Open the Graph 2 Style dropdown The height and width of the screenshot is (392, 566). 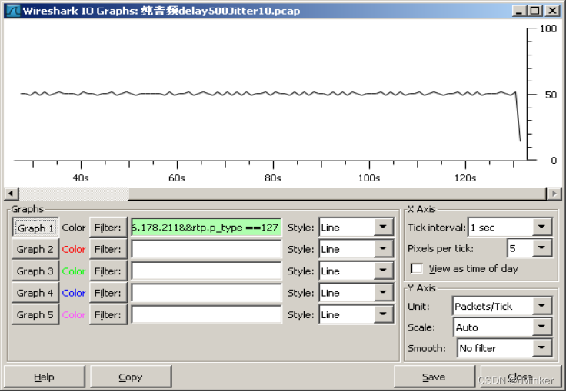(x=356, y=249)
